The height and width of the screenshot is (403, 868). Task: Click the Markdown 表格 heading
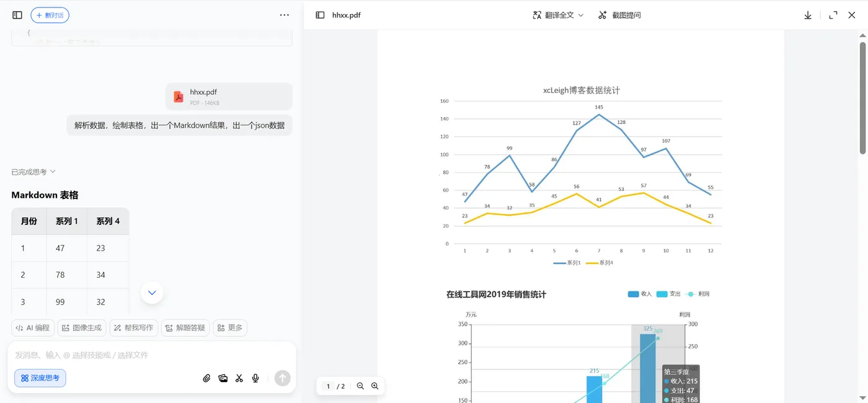(45, 195)
